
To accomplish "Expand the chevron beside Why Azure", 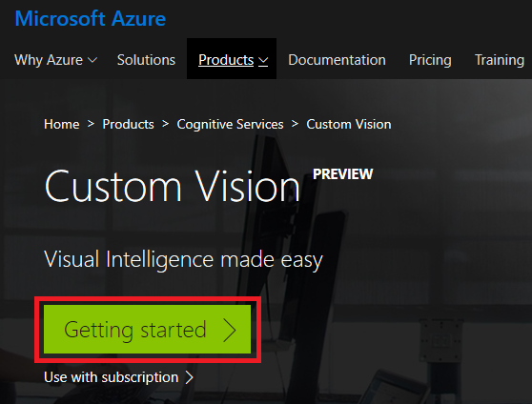I will pyautogui.click(x=92, y=60).
